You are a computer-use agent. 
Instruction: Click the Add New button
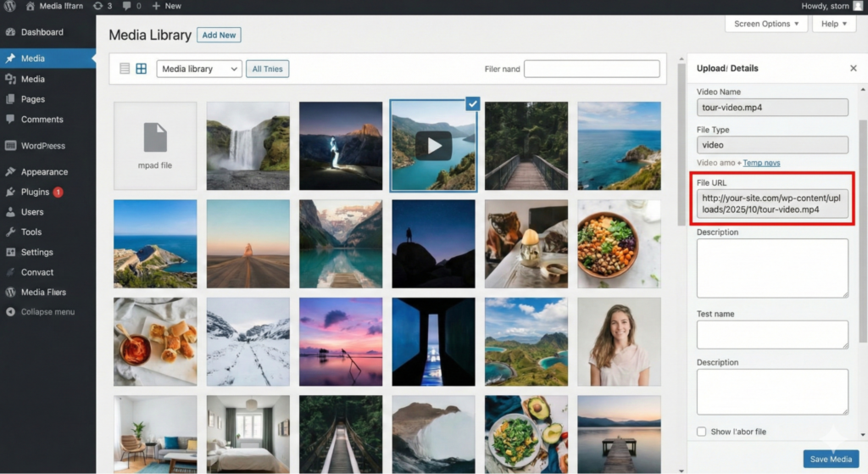[x=219, y=35]
